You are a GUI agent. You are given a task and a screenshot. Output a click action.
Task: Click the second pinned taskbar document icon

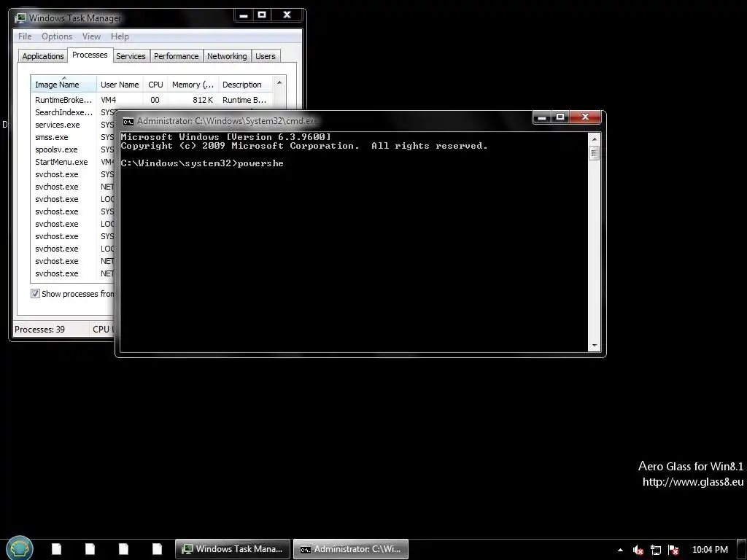[90, 549]
